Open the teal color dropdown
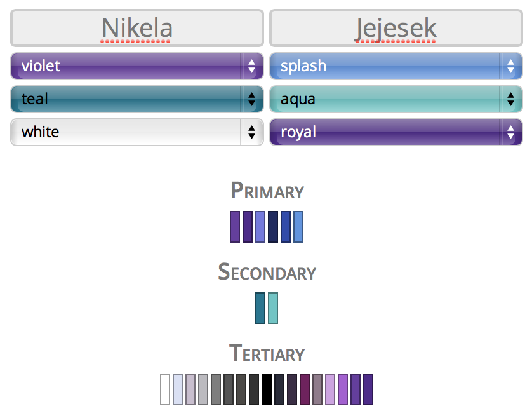The height and width of the screenshot is (413, 532). pyautogui.click(x=136, y=99)
